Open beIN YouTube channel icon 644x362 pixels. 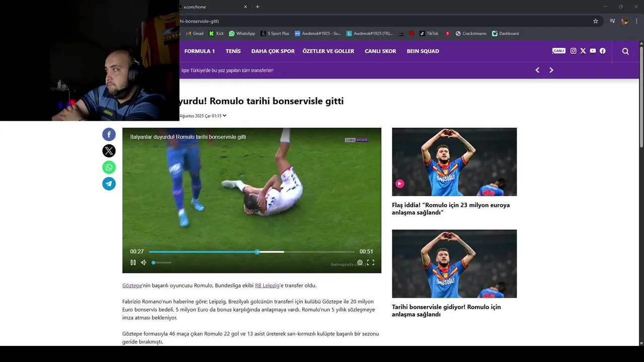593,51
